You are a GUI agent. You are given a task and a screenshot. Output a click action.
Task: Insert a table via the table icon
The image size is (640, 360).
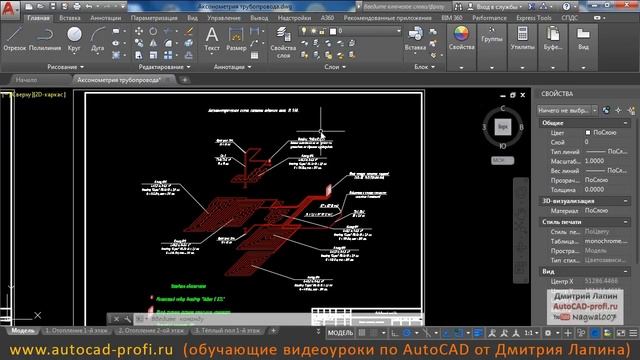tap(254, 55)
